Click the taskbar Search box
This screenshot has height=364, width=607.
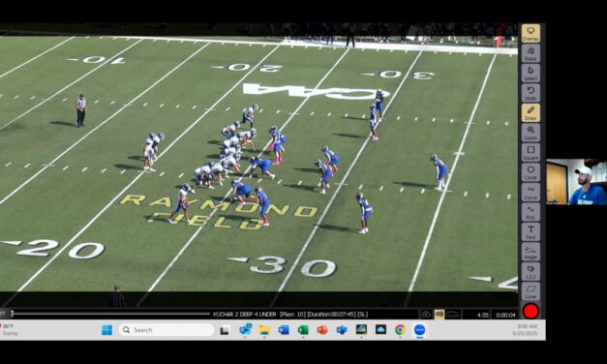pyautogui.click(x=167, y=330)
